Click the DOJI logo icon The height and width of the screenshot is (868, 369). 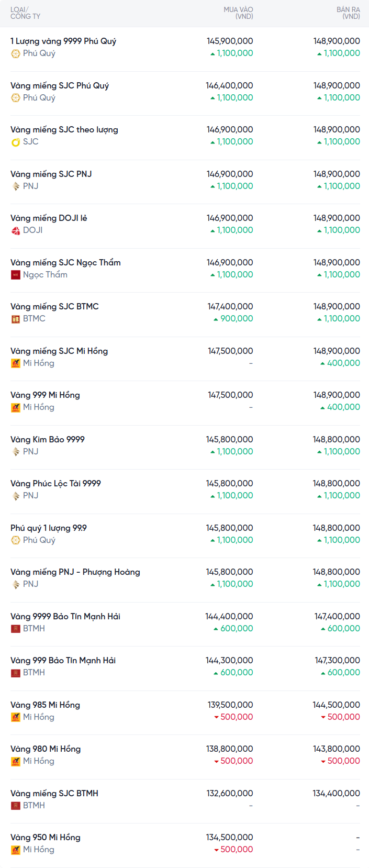point(16,230)
